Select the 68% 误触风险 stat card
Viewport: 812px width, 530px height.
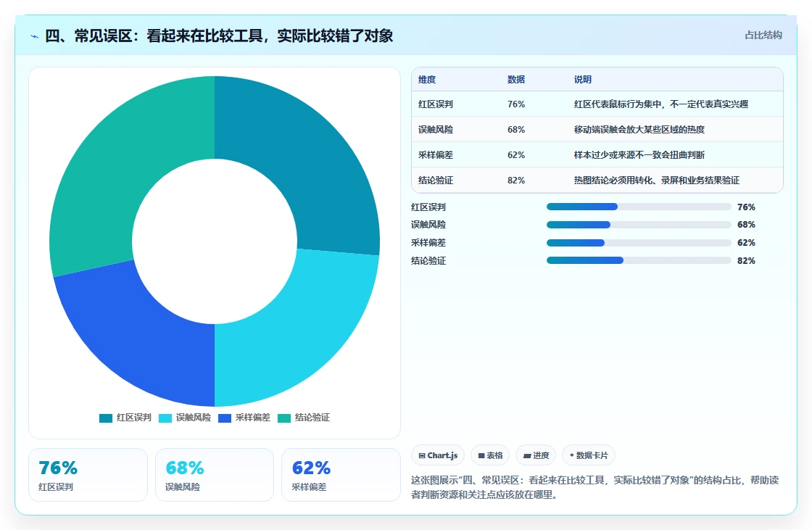[x=215, y=475]
